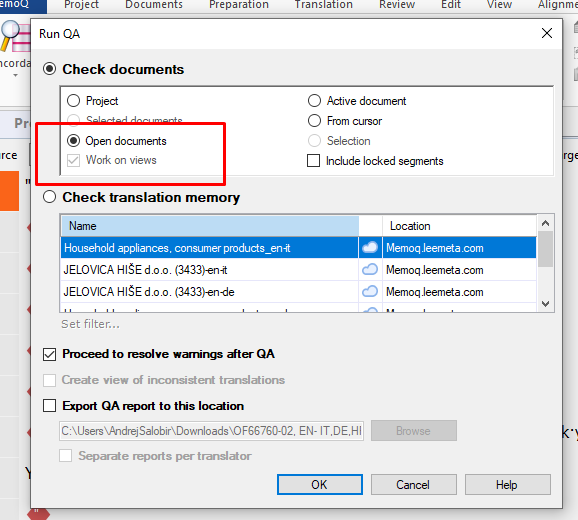Close the Run QA dialog
This screenshot has height=520, width=578.
coord(547,33)
